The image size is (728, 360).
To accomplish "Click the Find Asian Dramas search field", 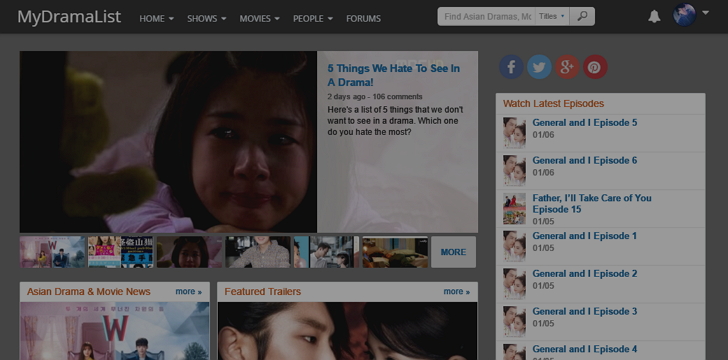I will click(487, 16).
